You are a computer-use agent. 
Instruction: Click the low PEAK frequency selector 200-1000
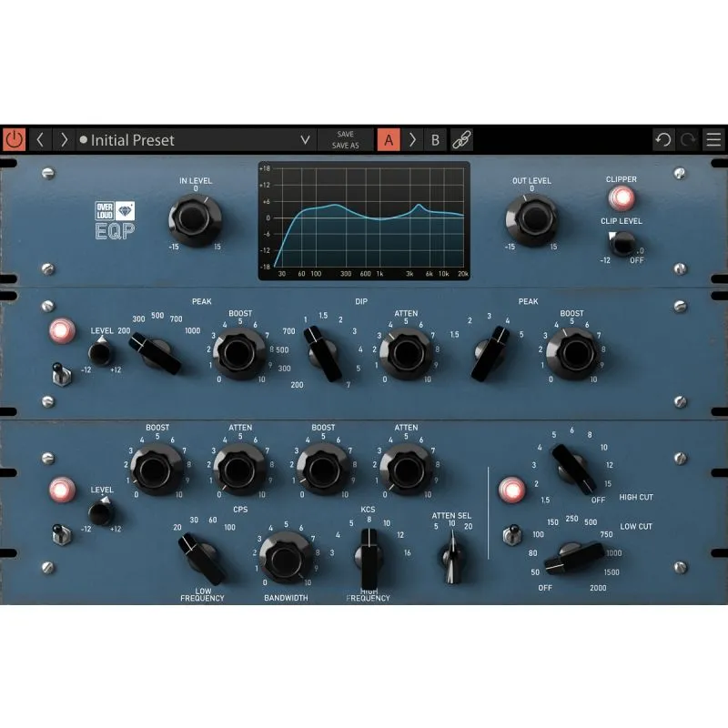(x=156, y=353)
